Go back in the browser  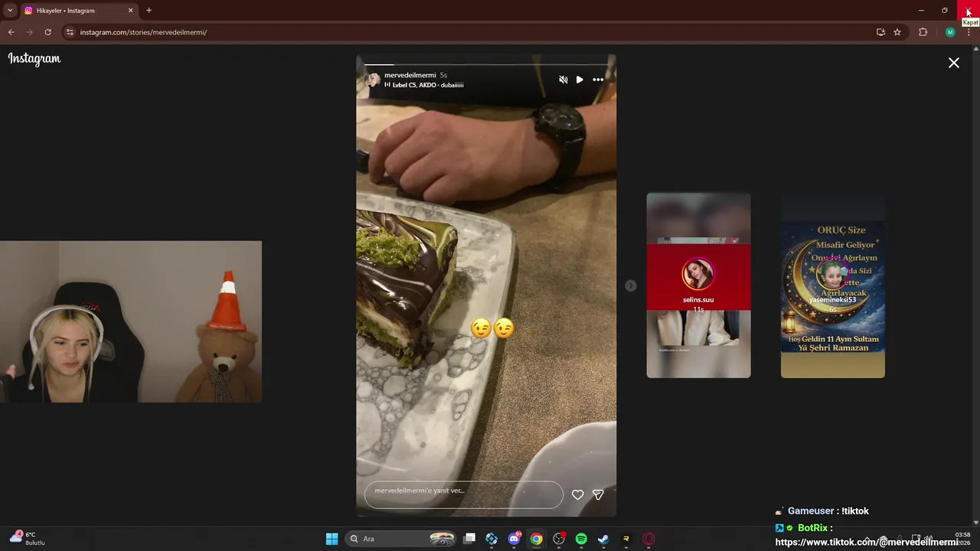(x=11, y=32)
